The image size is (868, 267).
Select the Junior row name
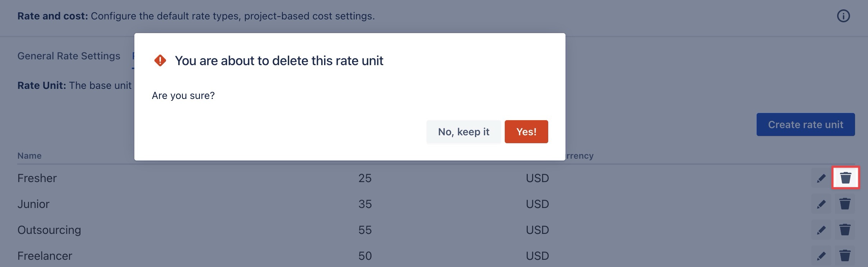click(33, 204)
